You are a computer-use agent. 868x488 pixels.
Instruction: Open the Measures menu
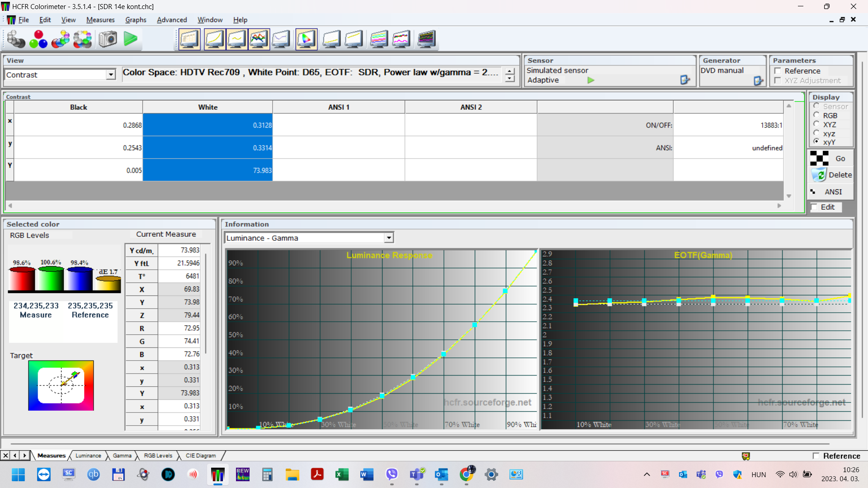click(100, 20)
